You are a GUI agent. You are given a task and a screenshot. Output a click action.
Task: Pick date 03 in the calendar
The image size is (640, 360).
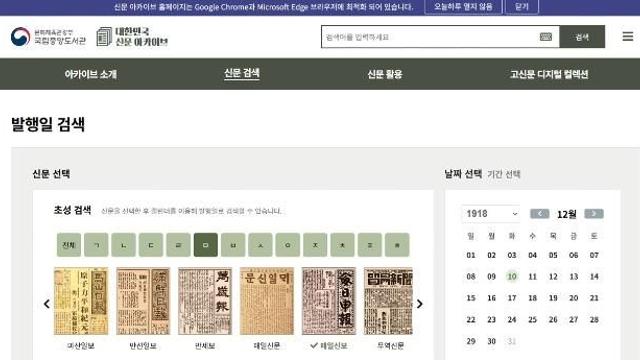[x=512, y=255]
